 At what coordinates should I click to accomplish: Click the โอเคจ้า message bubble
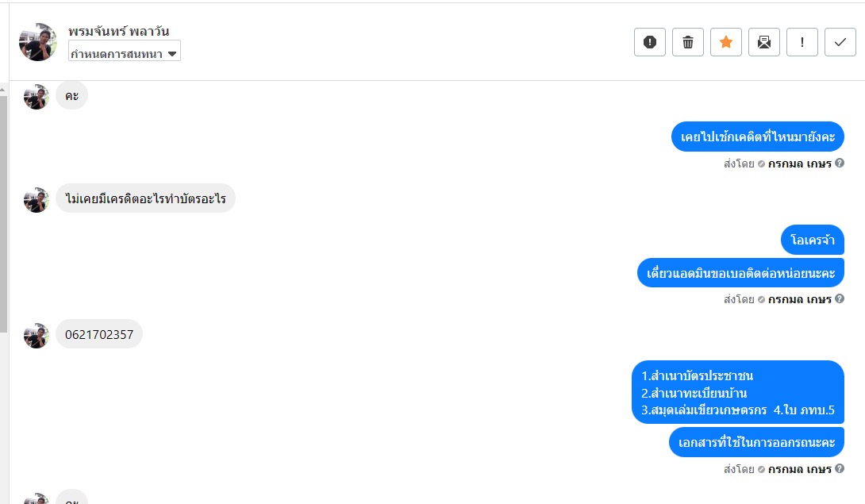[813, 240]
